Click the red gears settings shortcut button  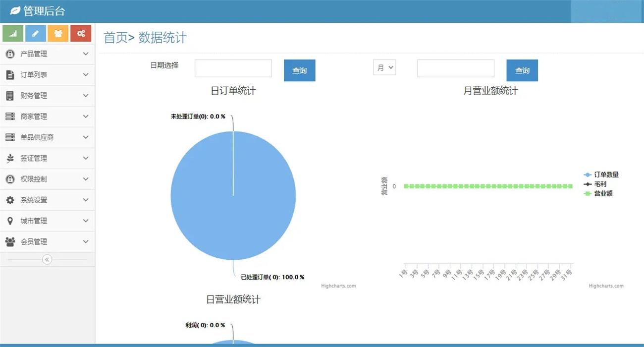pos(81,33)
